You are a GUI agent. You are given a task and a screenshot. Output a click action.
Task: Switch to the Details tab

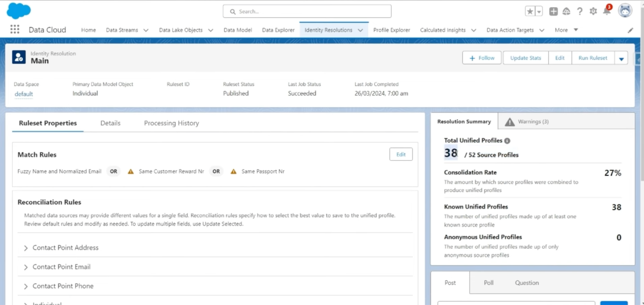tap(110, 123)
